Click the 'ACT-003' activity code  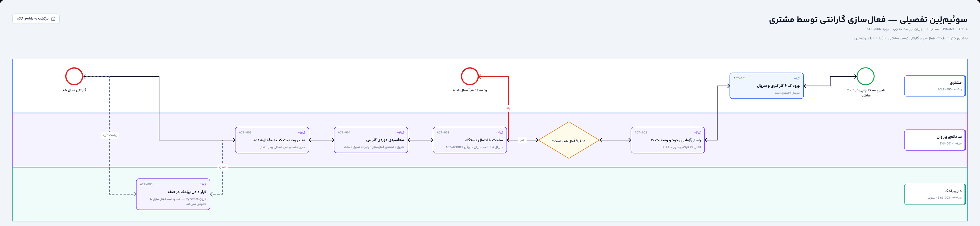click(x=443, y=133)
